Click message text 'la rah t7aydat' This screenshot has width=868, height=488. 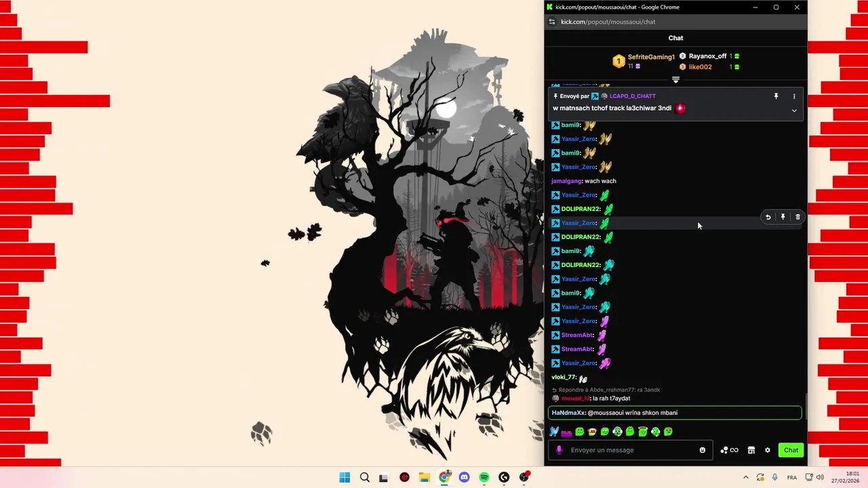[611, 399]
